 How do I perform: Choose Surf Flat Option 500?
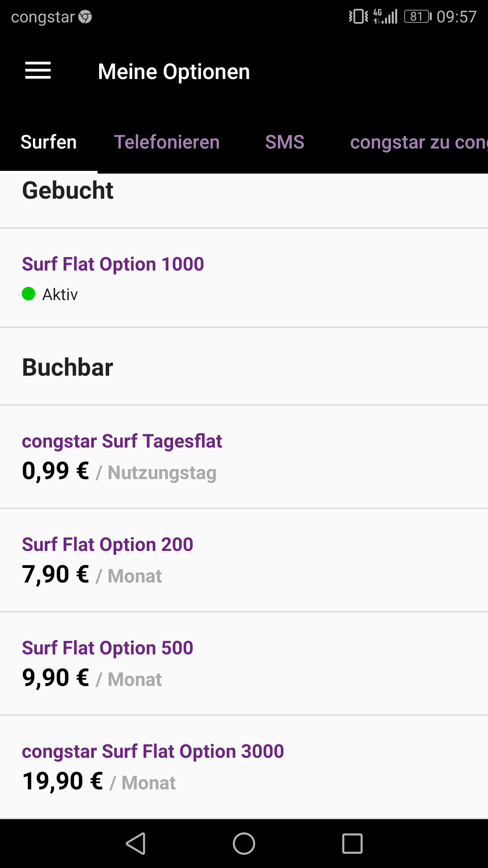(x=107, y=648)
